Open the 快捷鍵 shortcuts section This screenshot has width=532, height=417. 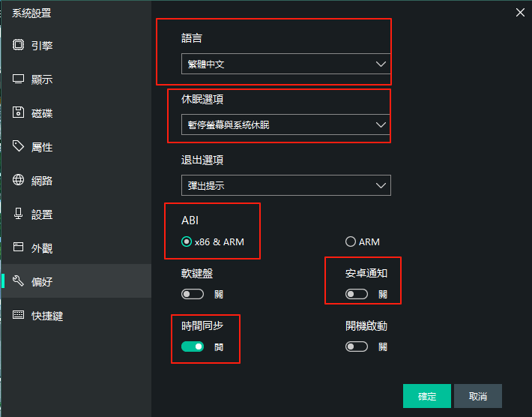76,316
